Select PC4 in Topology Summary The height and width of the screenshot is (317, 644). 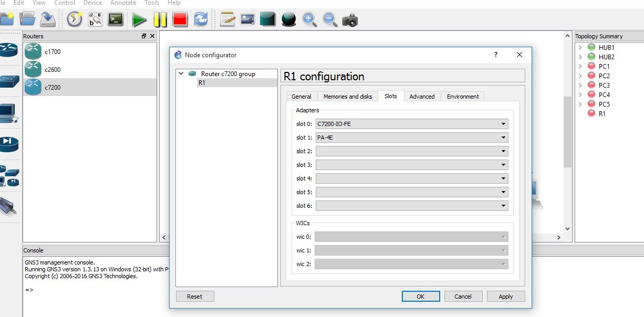pyautogui.click(x=604, y=94)
